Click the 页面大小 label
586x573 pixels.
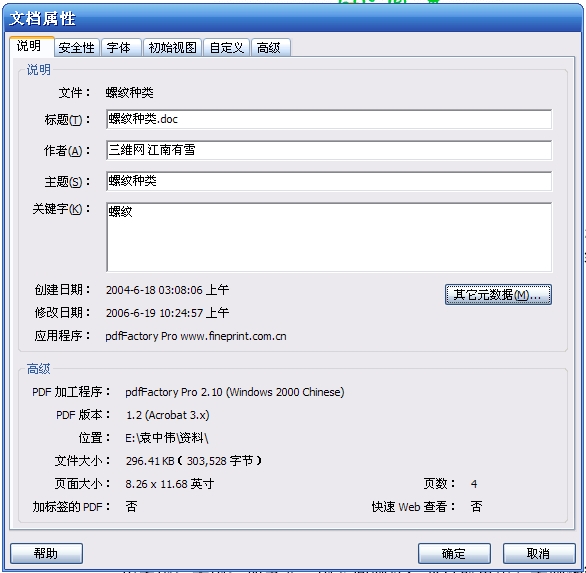coord(82,484)
